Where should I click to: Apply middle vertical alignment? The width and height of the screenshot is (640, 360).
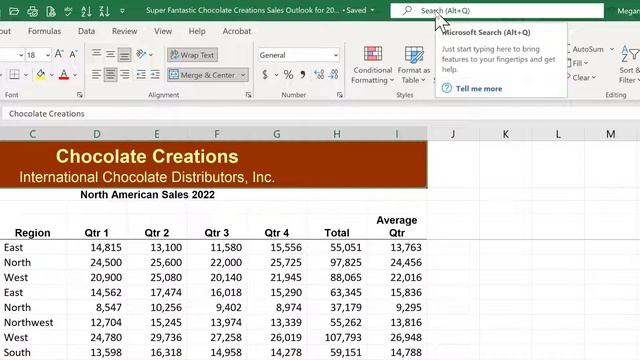(110, 54)
